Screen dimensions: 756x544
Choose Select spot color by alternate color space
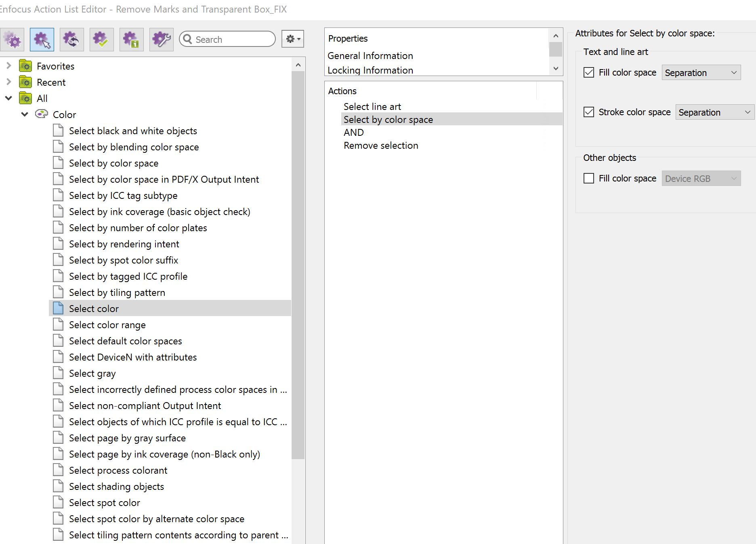pos(157,519)
